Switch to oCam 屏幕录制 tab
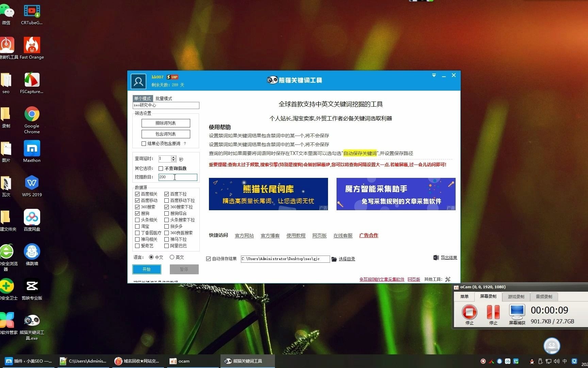 click(x=488, y=296)
